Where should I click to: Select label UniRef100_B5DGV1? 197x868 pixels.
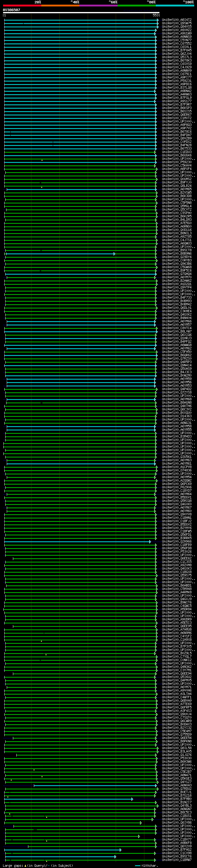point(176,497)
